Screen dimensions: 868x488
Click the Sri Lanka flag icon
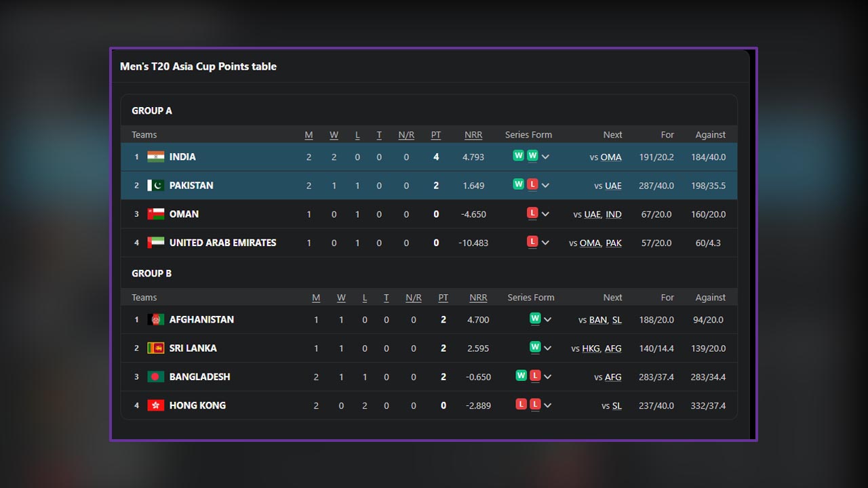point(156,348)
